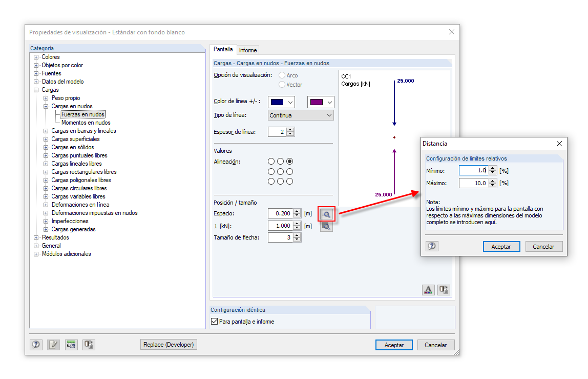Close the Distancia dialog with X
Screen dimensions: 588x379
pos(559,144)
